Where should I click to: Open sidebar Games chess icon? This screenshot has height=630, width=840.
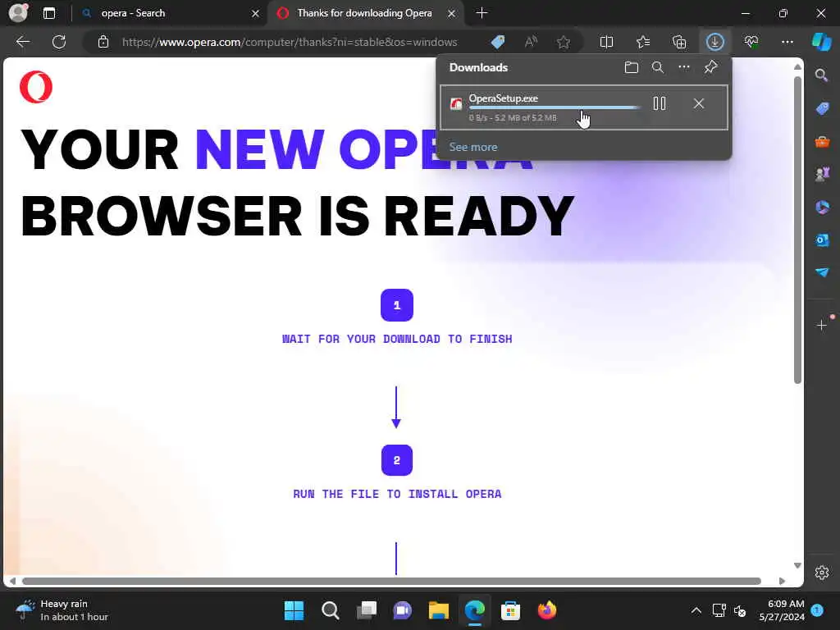[x=822, y=174]
